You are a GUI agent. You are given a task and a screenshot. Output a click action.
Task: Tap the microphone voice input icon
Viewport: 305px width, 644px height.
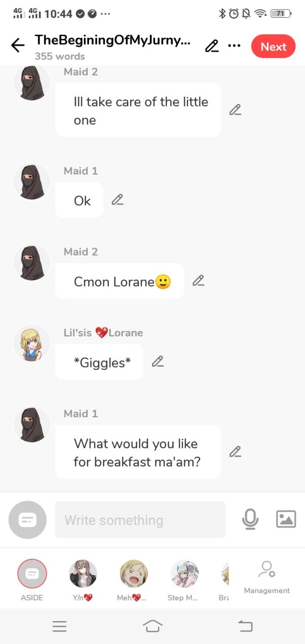pyautogui.click(x=250, y=519)
